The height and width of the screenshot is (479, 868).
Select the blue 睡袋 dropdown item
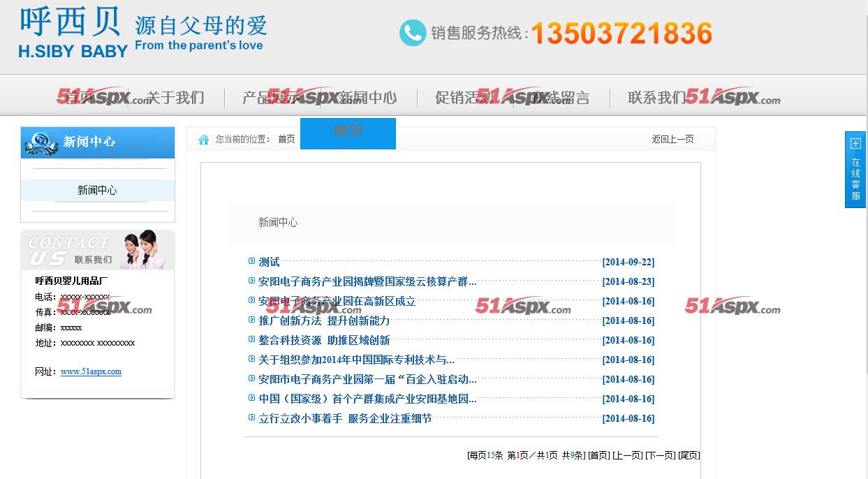(348, 133)
